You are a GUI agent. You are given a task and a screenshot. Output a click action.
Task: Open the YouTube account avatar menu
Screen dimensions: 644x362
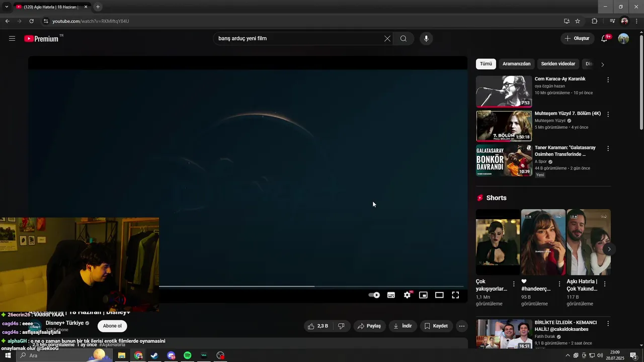pos(623,39)
